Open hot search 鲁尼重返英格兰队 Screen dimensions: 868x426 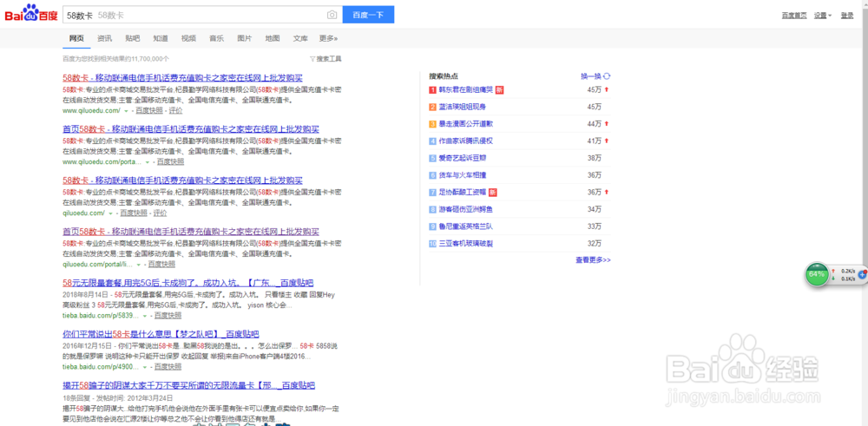tap(465, 226)
